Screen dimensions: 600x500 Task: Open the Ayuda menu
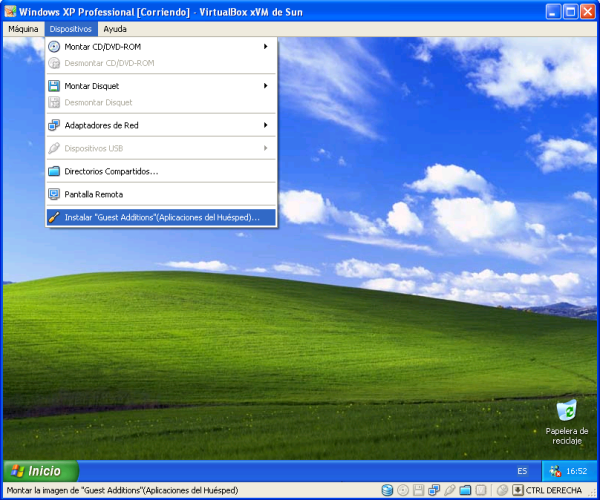(115, 29)
